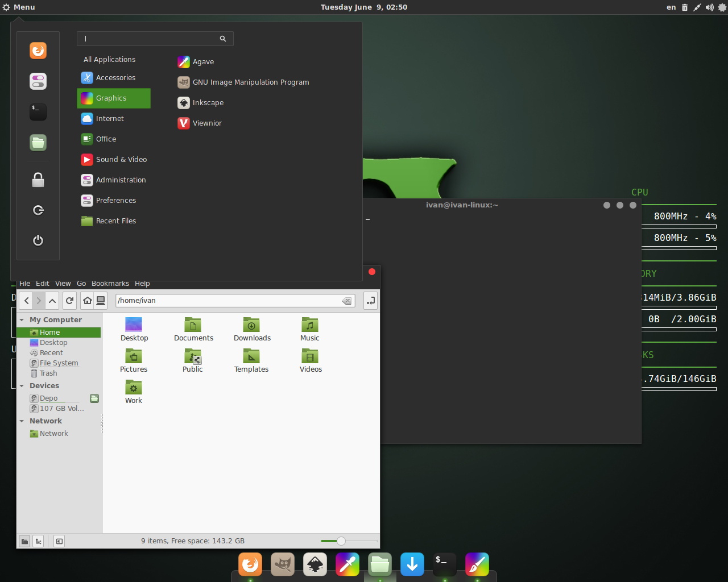Select the Music folder

pyautogui.click(x=310, y=330)
